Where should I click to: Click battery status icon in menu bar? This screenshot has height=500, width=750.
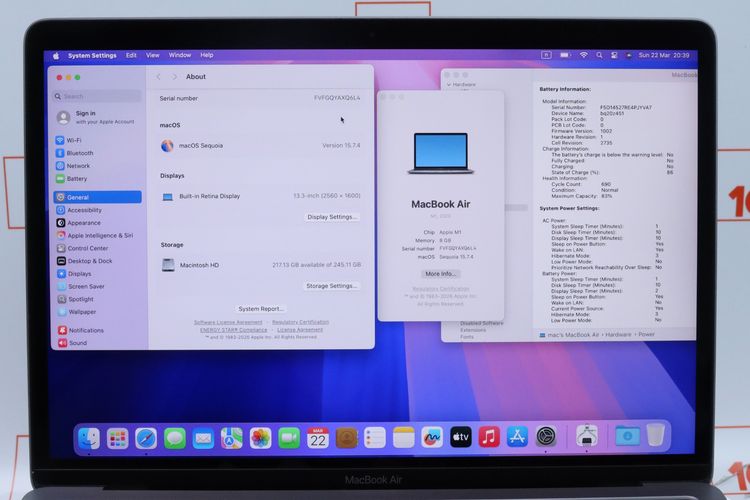coord(565,55)
